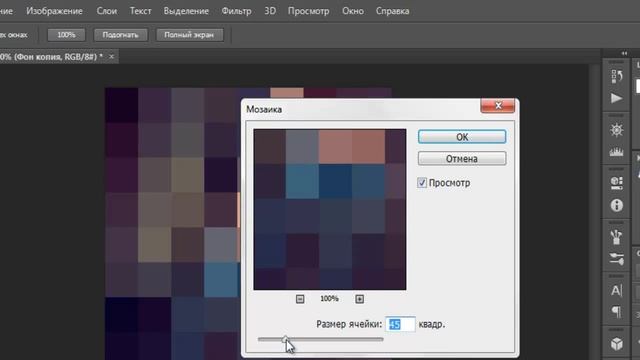Click the 100% zoom button in options bar

[x=66, y=35]
